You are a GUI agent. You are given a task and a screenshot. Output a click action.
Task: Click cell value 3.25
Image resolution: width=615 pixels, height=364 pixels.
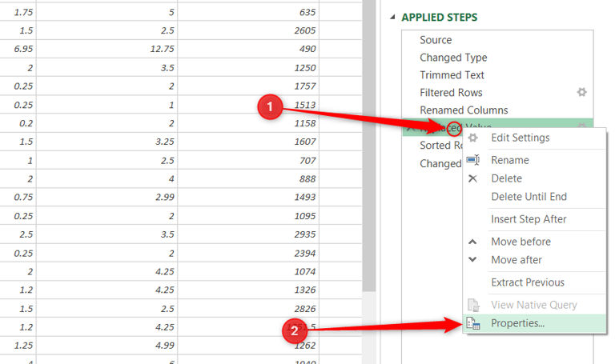[165, 142]
